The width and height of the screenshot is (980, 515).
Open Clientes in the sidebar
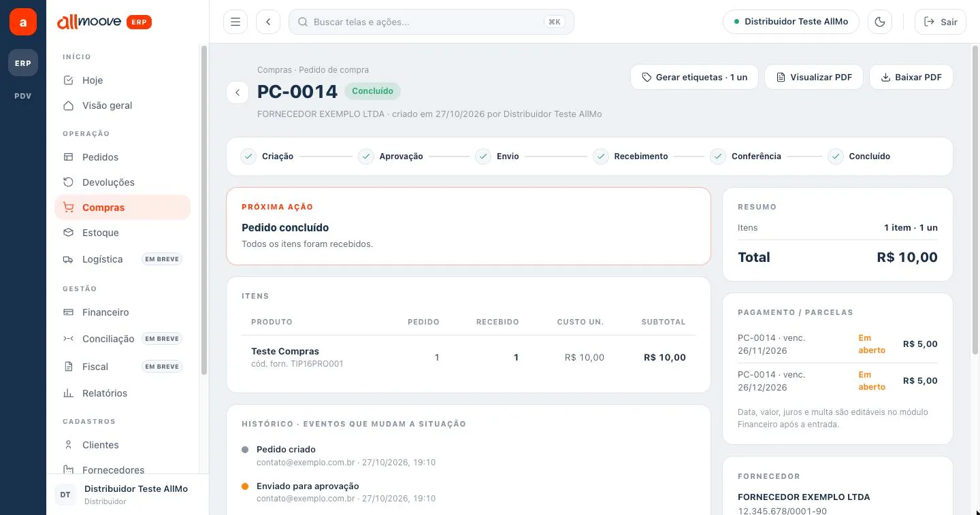tap(122, 445)
